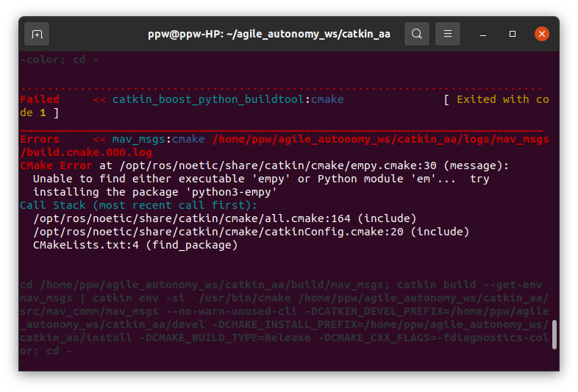Maximize the terminal window

pos(513,34)
